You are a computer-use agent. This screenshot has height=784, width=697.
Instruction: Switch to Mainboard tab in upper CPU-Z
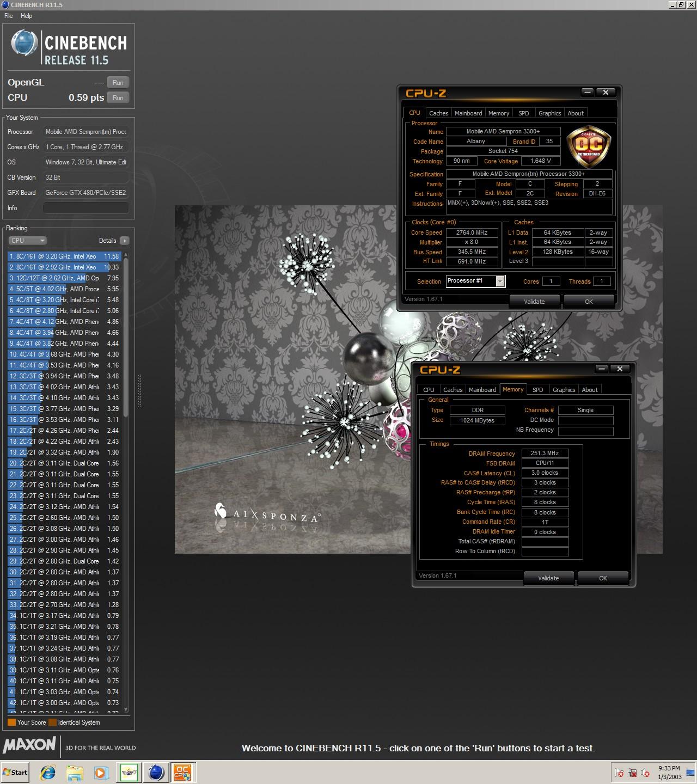pos(468,113)
